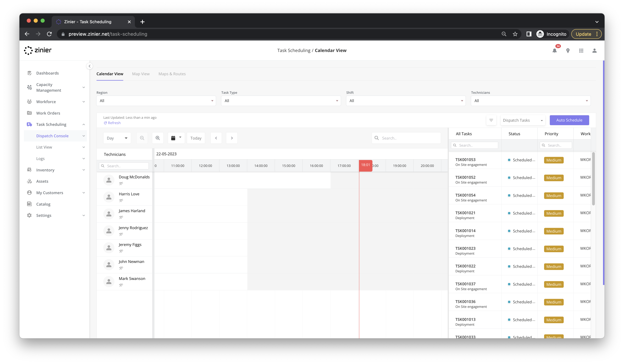Click the Auto Schedule button
This screenshot has height=364, width=624.
pos(569,120)
